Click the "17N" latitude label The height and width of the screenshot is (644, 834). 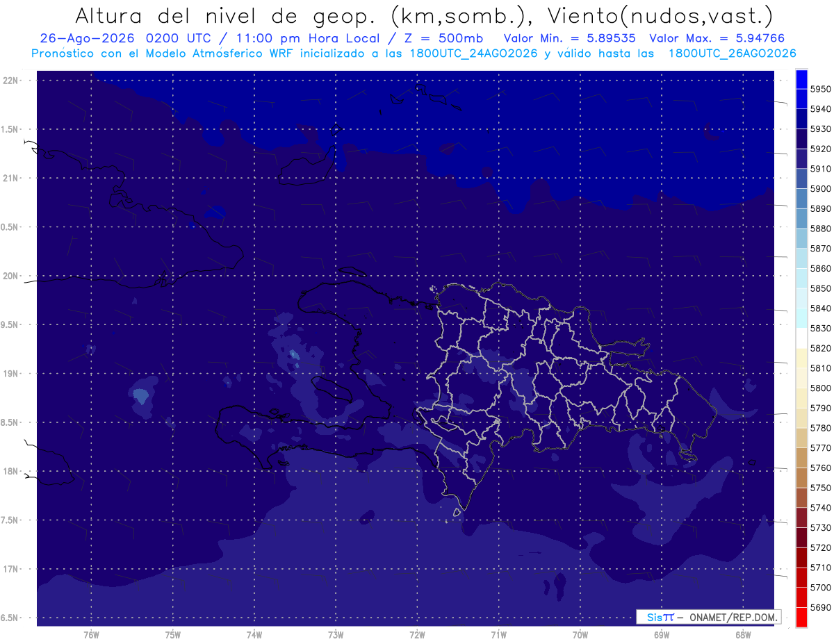[x=11, y=569]
